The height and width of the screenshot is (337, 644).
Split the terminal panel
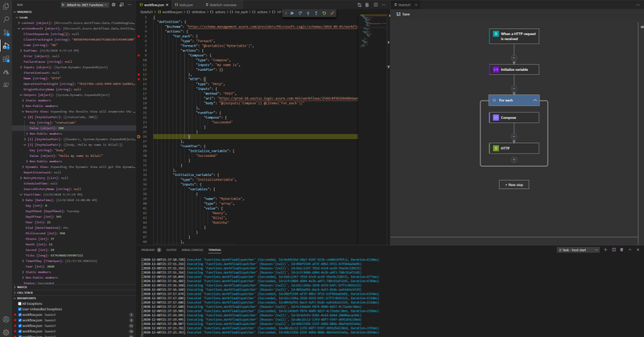[613, 249]
